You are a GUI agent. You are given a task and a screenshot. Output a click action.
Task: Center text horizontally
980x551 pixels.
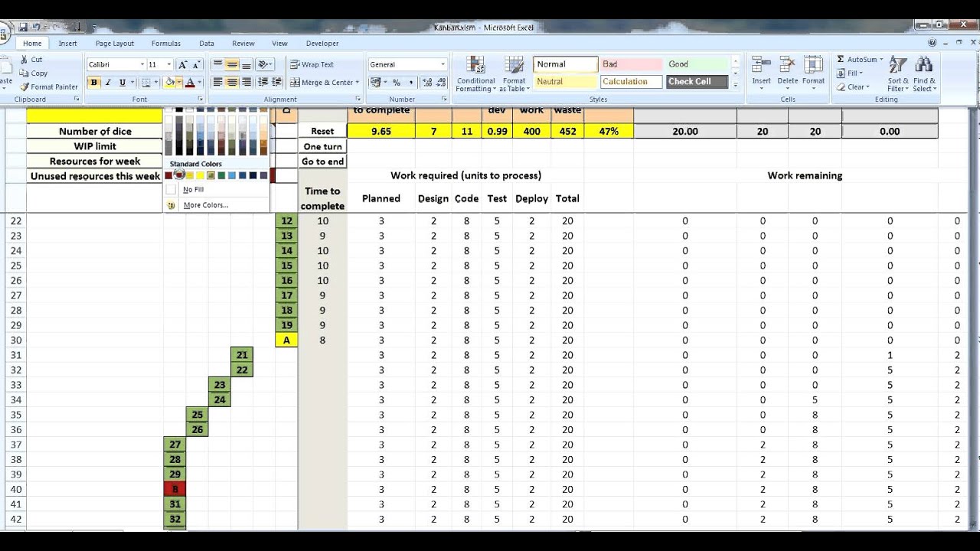(x=232, y=83)
